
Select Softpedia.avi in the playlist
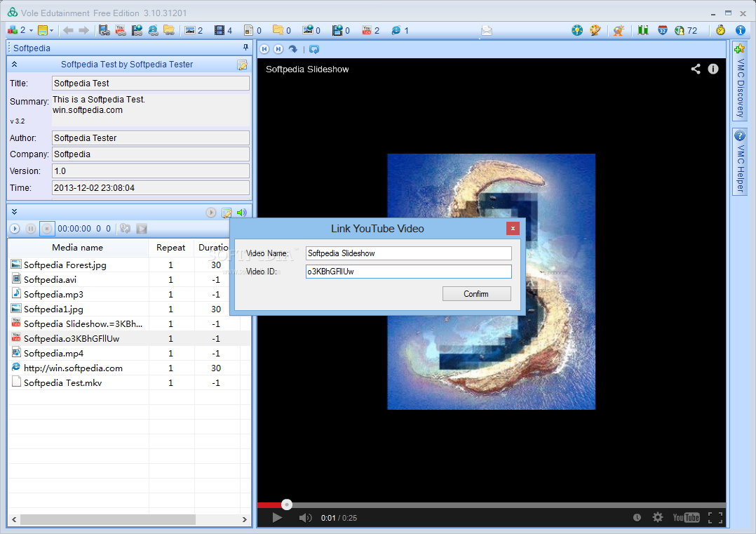click(x=128, y=280)
